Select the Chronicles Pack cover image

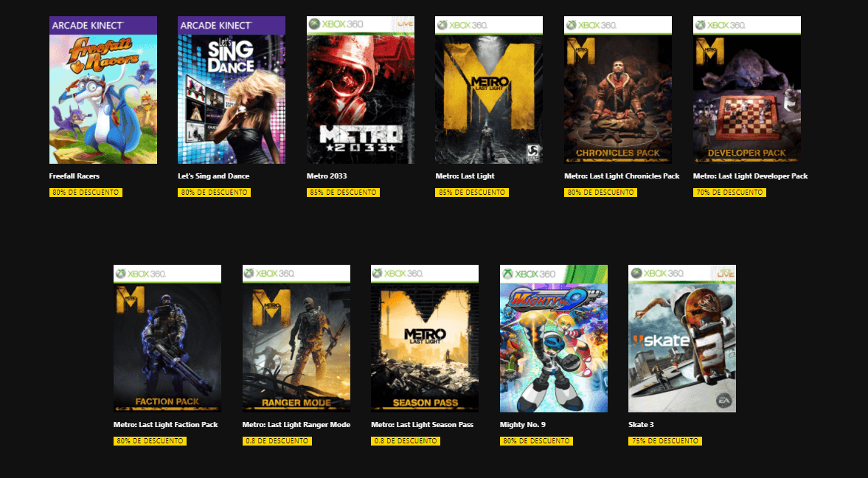(617, 90)
